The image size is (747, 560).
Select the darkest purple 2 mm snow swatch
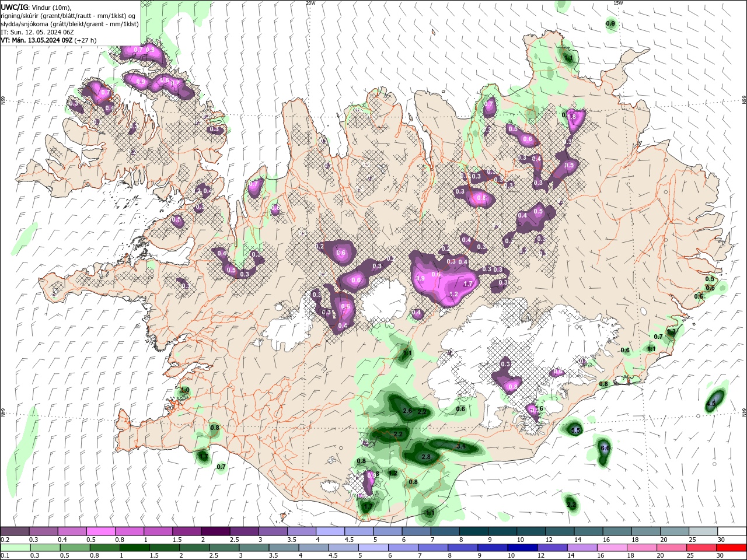215,531
